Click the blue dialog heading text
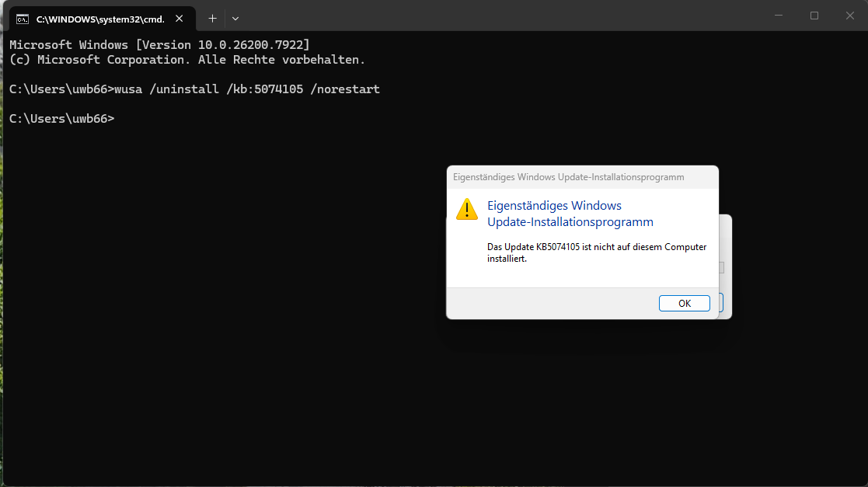The height and width of the screenshot is (487, 868). 569,214
